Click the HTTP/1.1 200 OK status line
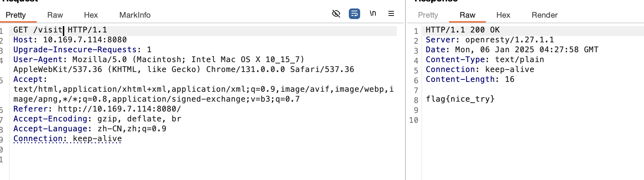Viewport: 644px width, 180px height. pyautogui.click(x=463, y=30)
